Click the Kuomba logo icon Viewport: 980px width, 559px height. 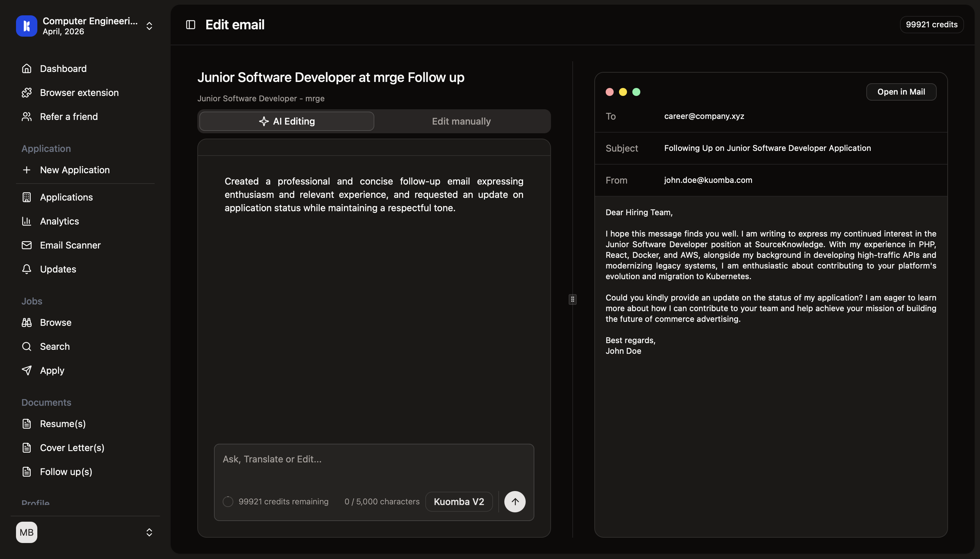27,26
